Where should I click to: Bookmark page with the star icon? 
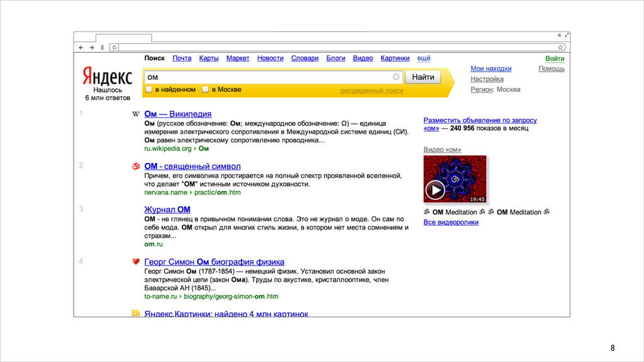[x=560, y=48]
